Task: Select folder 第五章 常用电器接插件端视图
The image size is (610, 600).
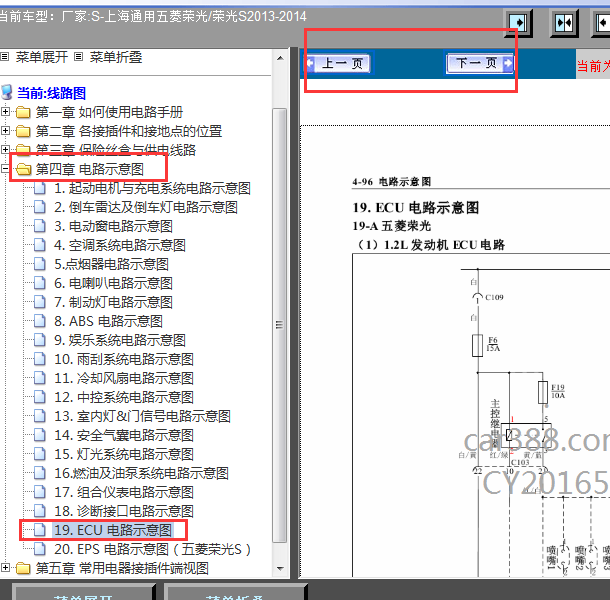Action: (x=122, y=568)
